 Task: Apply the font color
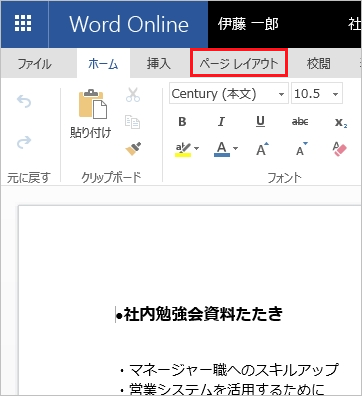[x=222, y=149]
